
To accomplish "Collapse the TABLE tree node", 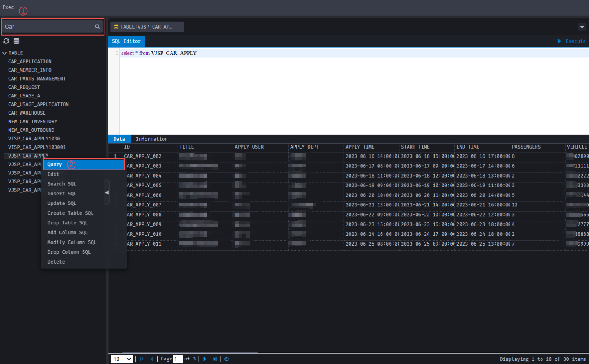I will point(5,53).
